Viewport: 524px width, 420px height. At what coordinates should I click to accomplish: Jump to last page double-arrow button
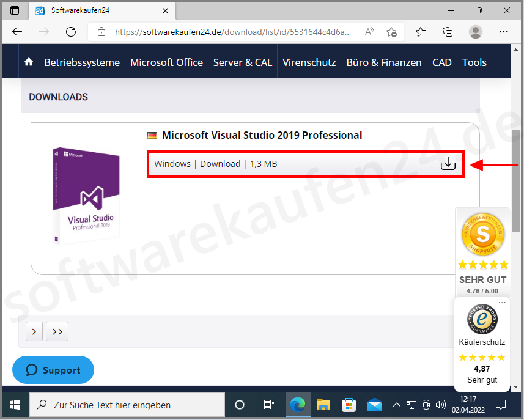57,331
